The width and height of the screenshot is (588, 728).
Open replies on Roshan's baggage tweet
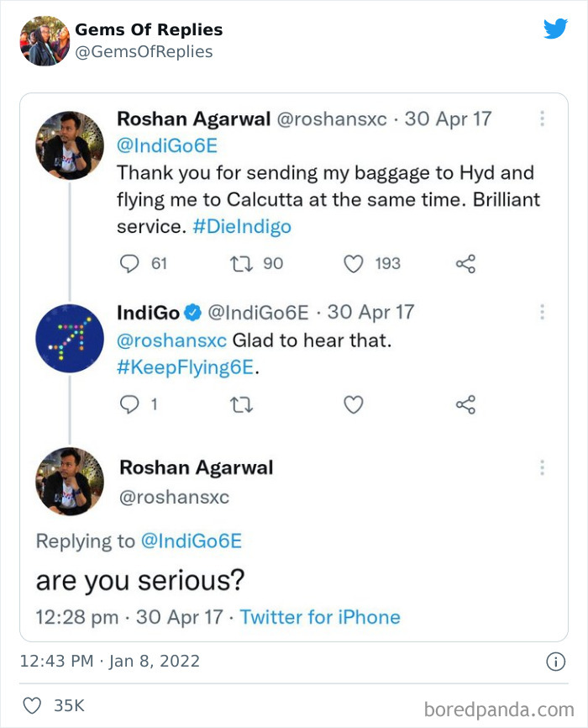129,264
